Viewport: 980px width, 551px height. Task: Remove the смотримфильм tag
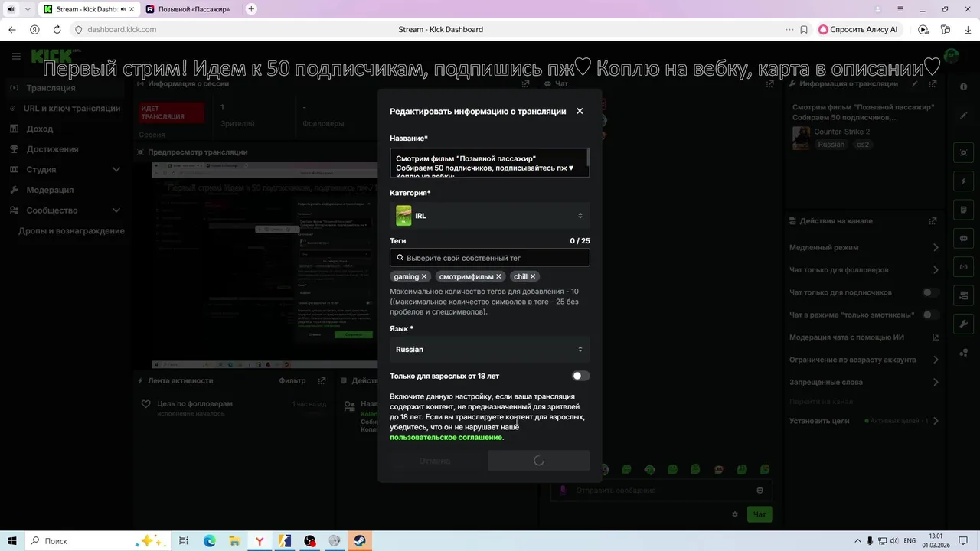[x=498, y=276]
